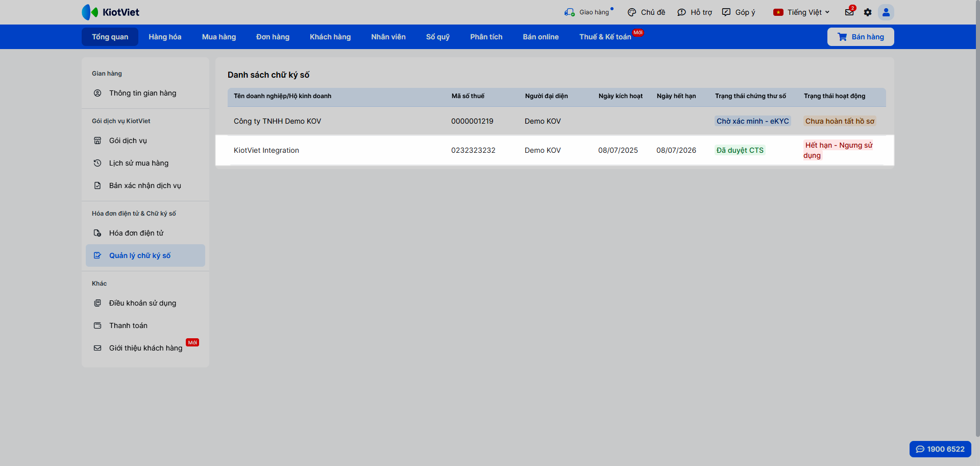This screenshot has height=466, width=980.
Task: Click the Chủ đề palette icon
Action: 632,12
